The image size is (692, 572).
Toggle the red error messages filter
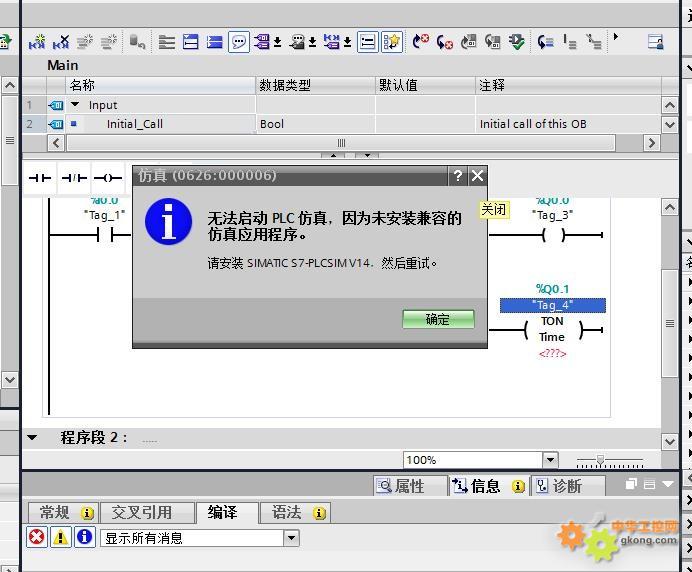(37, 537)
